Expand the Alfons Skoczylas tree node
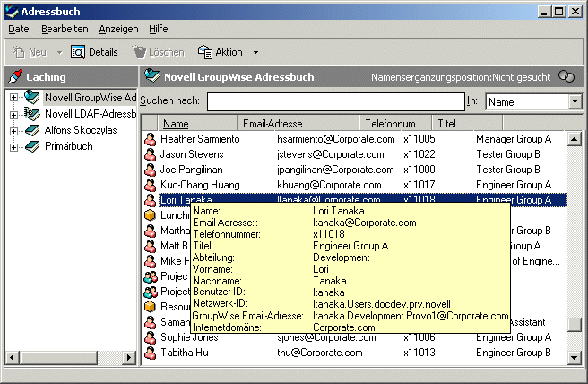 tap(14, 130)
